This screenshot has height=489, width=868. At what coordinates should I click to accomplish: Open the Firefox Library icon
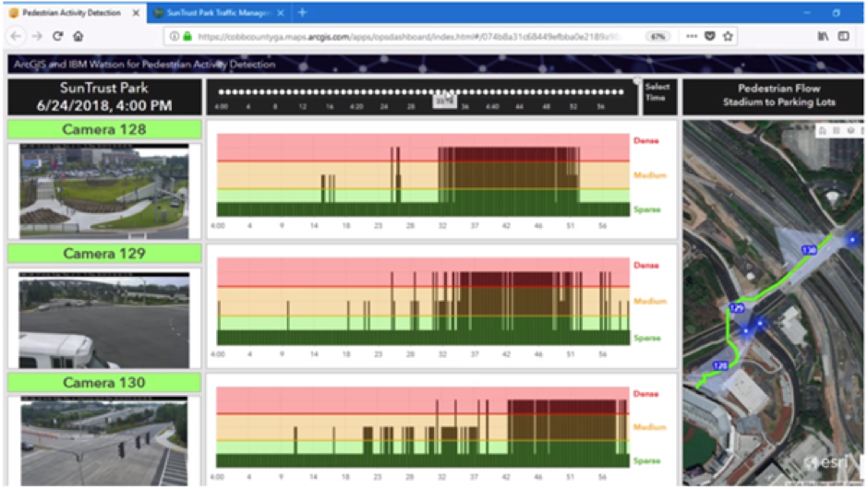823,37
